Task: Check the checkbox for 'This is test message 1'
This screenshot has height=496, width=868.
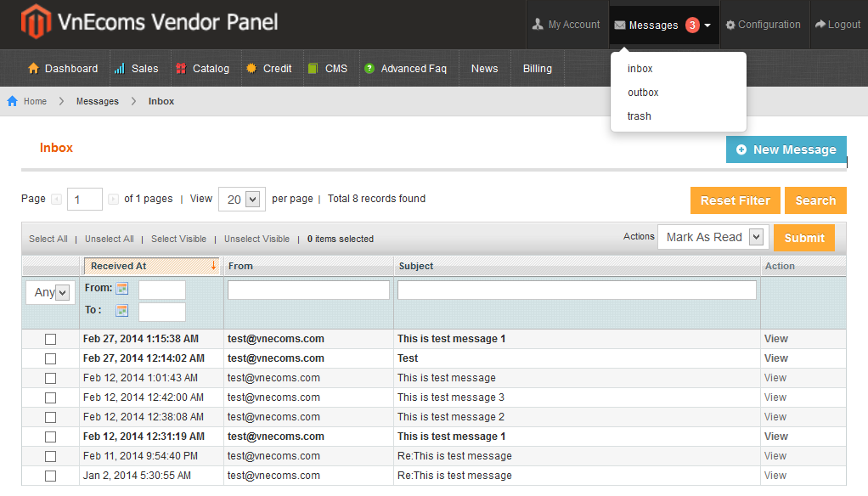Action: 50,339
